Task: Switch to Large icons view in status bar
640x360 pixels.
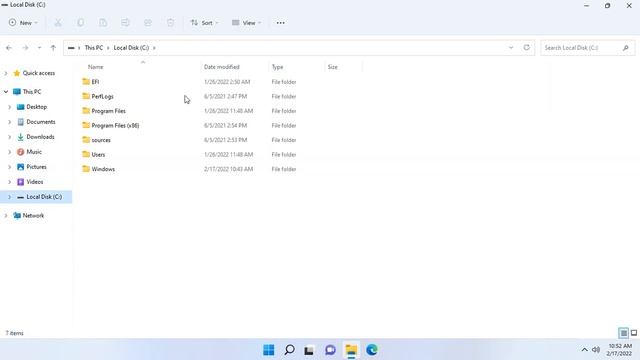Action: point(634,333)
